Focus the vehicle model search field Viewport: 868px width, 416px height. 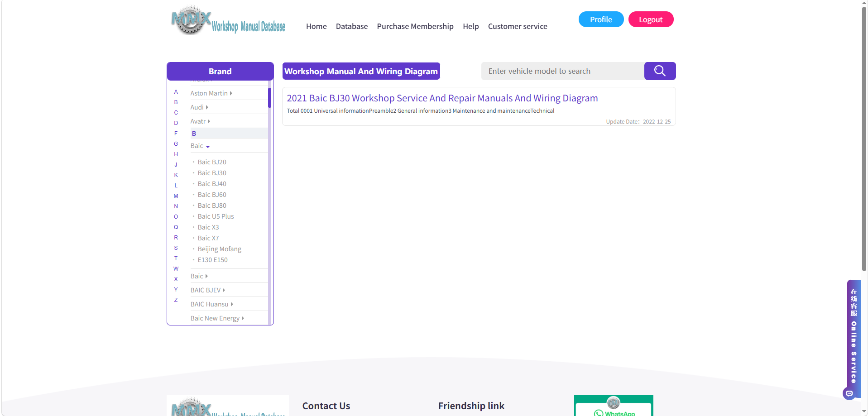[563, 71]
